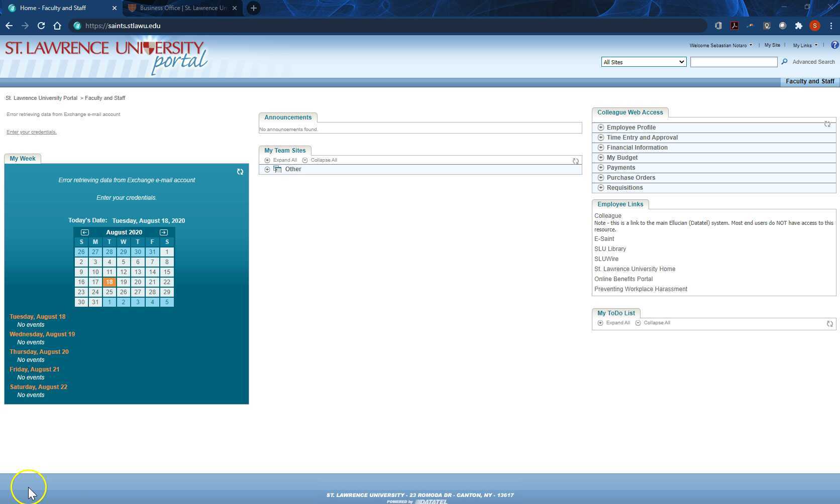
Task: Open the SLU Library link
Action: [x=610, y=249]
